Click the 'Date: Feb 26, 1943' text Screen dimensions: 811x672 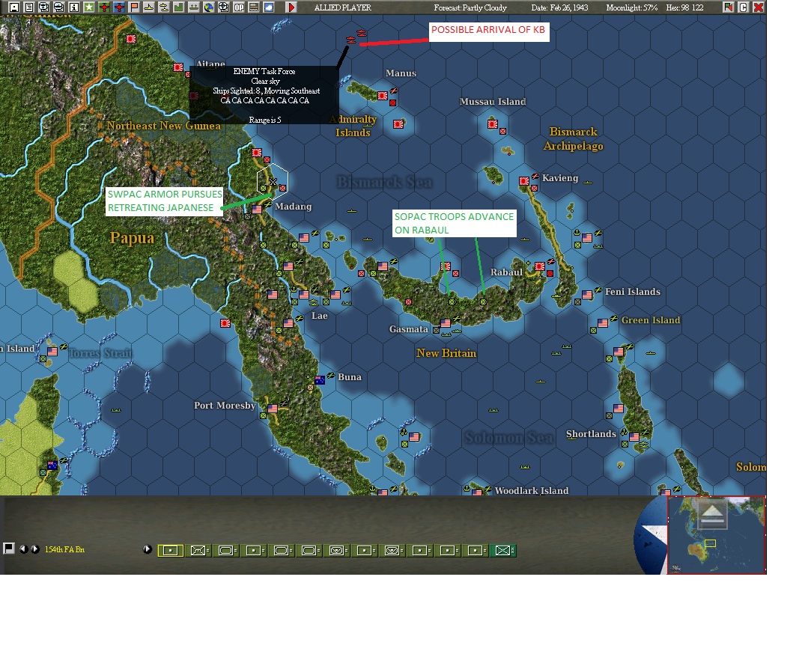point(559,7)
